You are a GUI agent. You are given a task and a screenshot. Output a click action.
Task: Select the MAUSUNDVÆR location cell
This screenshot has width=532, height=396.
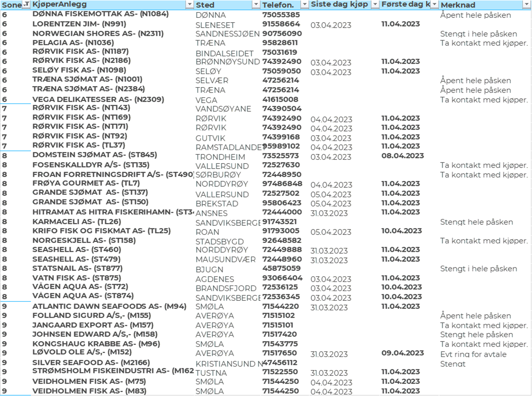coord(226,259)
